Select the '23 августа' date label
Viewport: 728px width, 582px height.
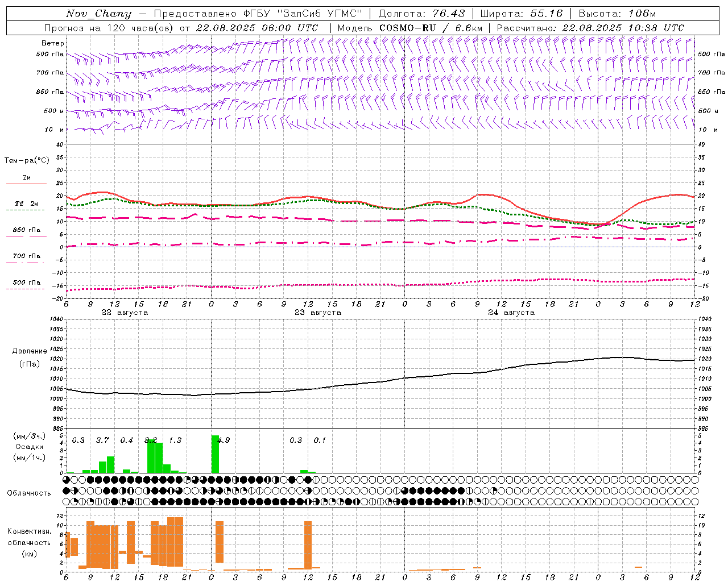tap(317, 313)
